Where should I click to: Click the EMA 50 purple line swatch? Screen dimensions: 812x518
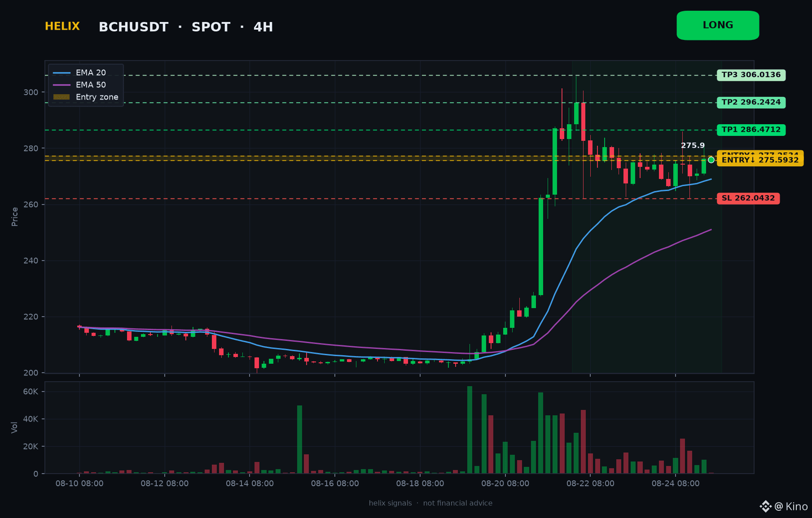point(61,85)
